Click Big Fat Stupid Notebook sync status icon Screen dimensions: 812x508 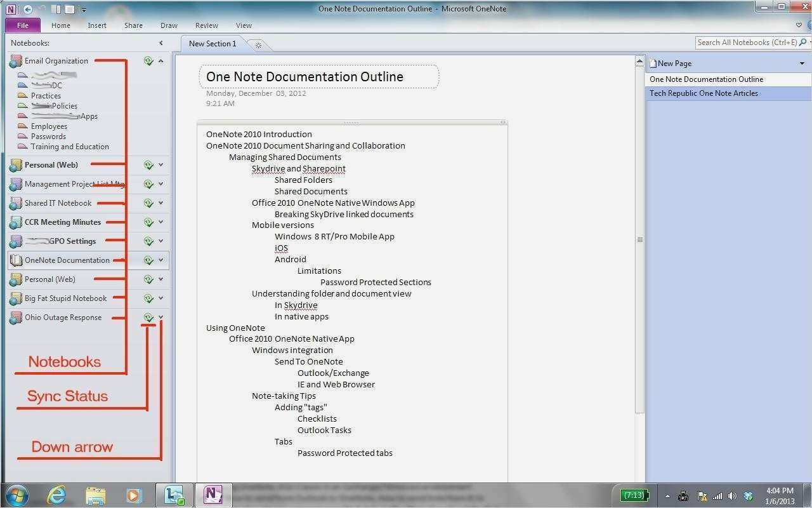point(148,298)
